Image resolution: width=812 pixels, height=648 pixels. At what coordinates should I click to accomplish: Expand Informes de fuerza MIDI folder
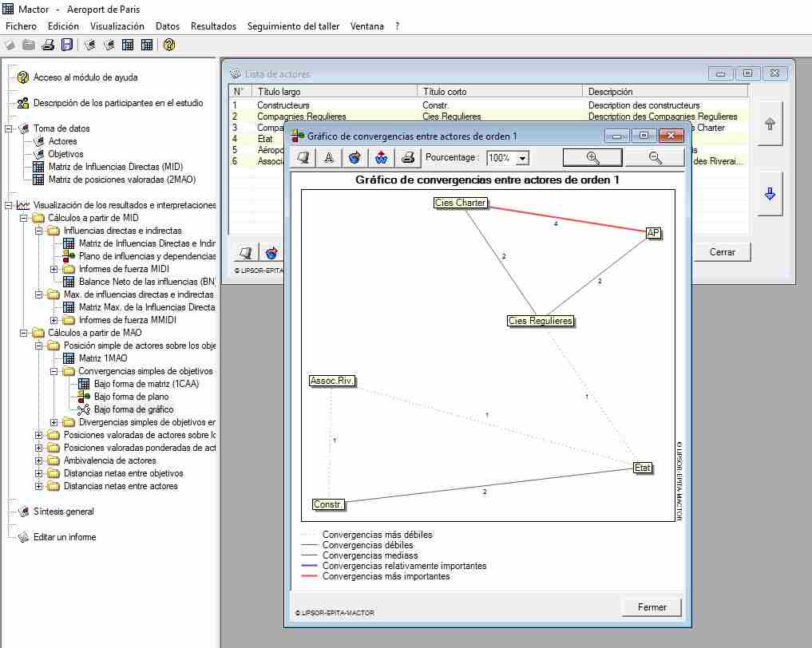[53, 269]
